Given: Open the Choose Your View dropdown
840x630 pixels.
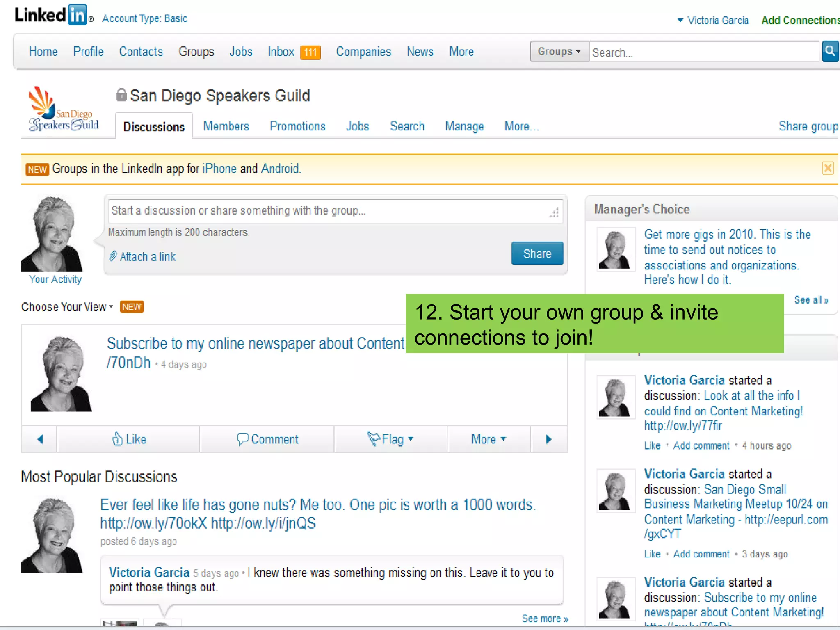Looking at the screenshot, I should pos(67,307).
